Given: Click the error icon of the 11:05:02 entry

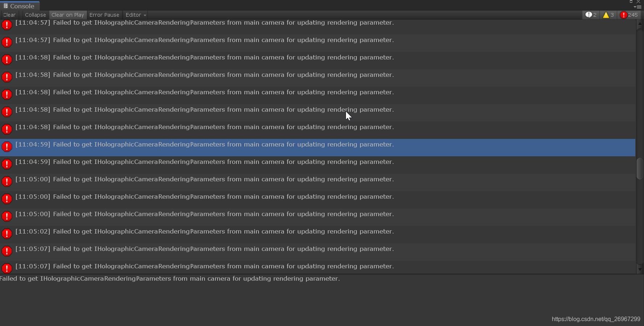Looking at the screenshot, I should click(x=7, y=234).
